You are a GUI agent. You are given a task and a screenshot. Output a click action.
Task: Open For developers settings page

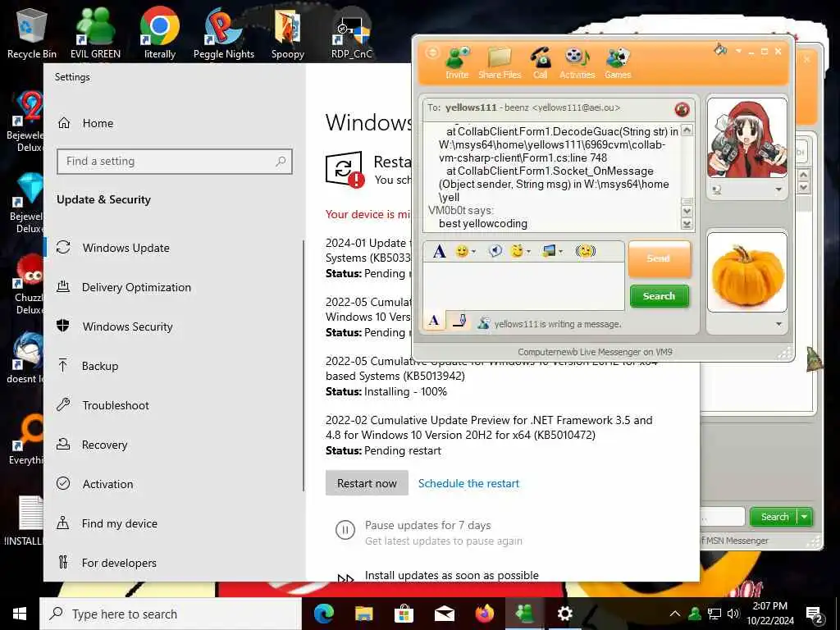[175, 563]
